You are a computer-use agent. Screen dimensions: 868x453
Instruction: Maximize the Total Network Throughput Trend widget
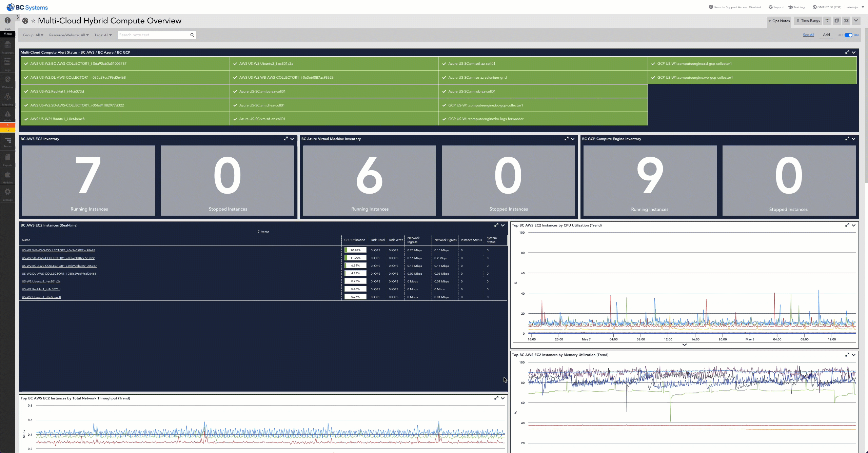(x=496, y=398)
